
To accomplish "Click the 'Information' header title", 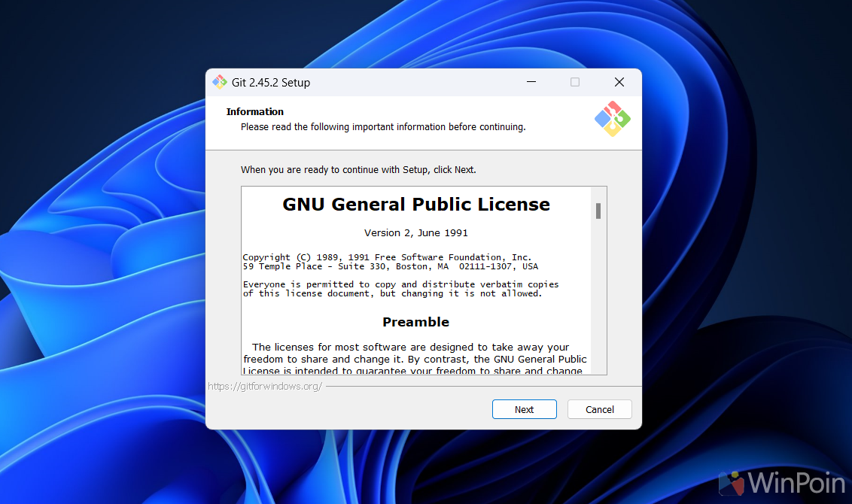I will 255,111.
